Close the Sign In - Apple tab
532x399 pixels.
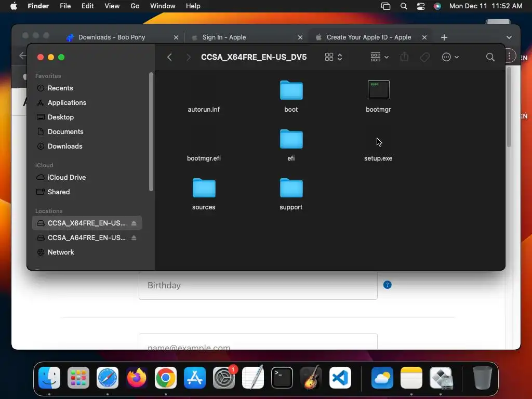click(300, 37)
